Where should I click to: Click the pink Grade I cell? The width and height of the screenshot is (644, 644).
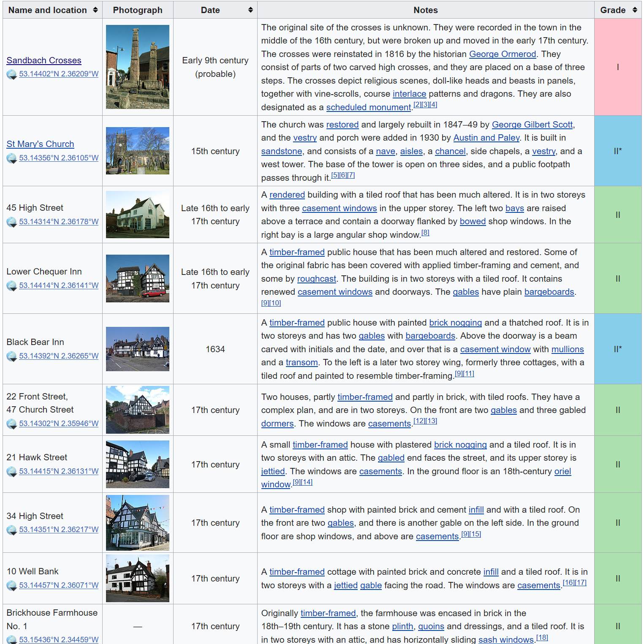pos(617,67)
